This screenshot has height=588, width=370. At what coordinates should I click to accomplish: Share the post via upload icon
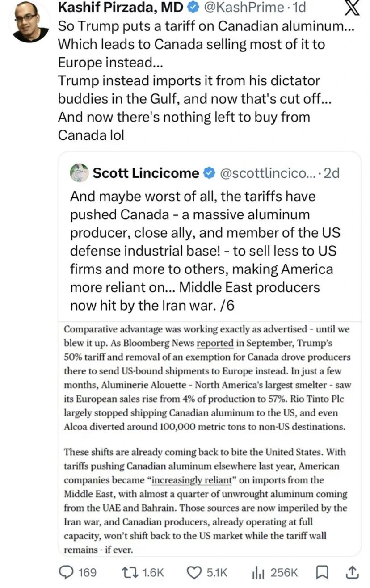[x=352, y=572]
